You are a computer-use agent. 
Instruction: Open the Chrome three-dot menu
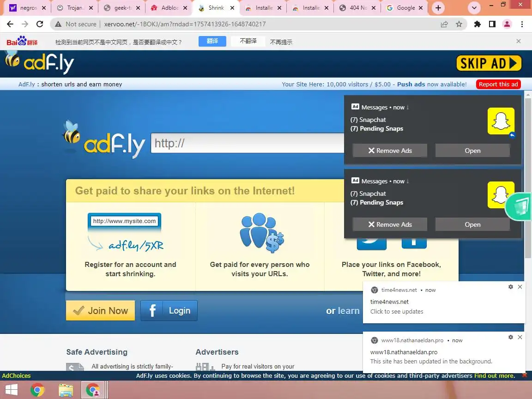[x=522, y=24]
